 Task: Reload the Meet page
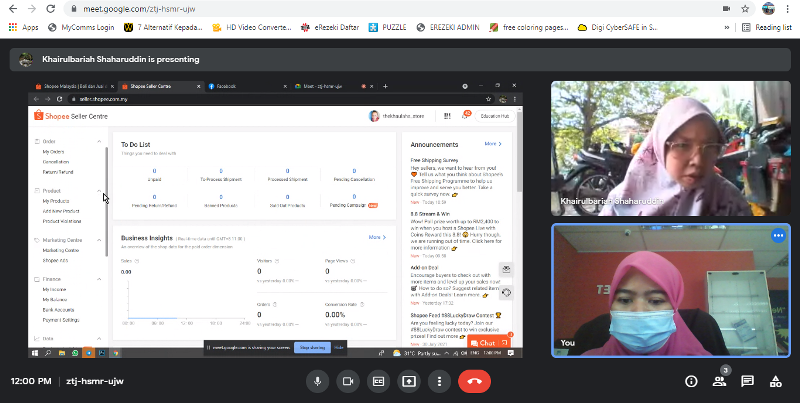coord(50,9)
